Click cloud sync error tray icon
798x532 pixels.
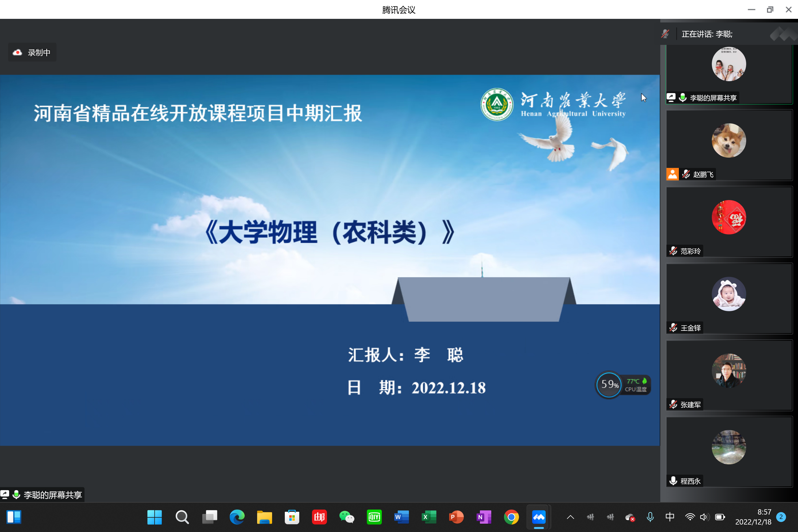pos(630,517)
